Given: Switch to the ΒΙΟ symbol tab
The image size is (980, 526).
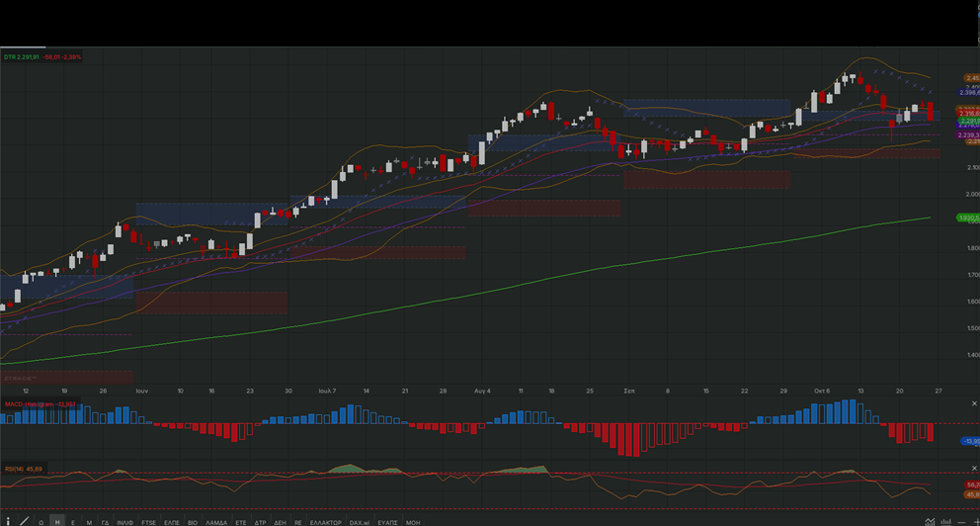Looking at the screenshot, I should [x=193, y=522].
